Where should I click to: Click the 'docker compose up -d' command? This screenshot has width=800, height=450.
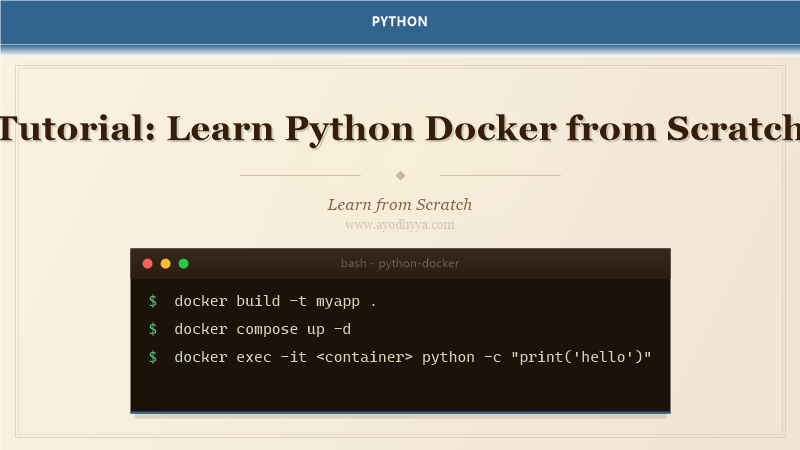coord(263,329)
